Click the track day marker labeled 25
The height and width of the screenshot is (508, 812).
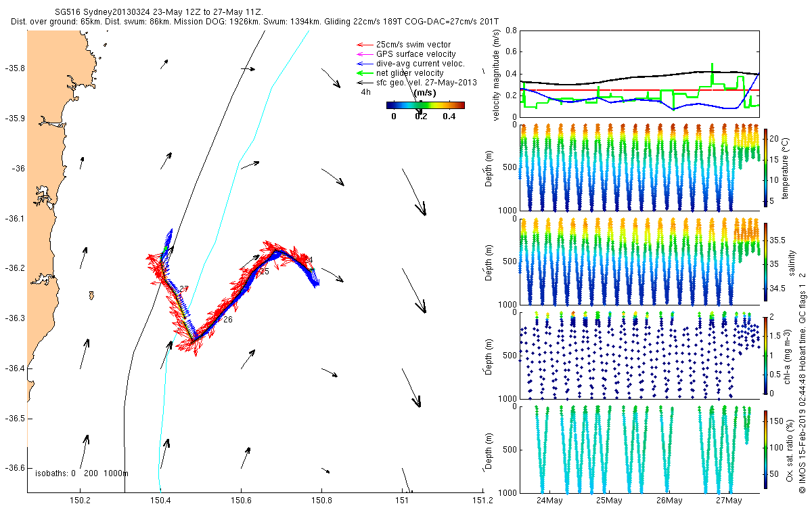point(264,272)
